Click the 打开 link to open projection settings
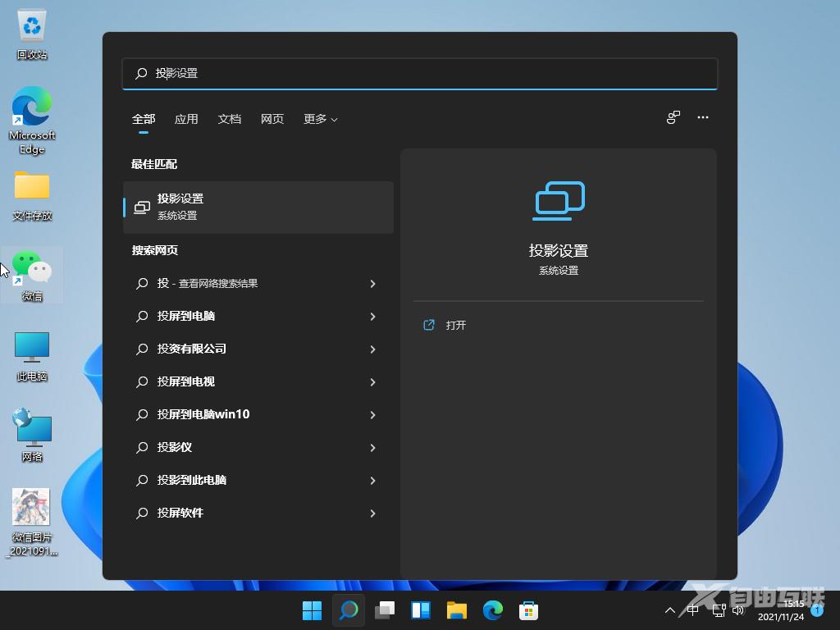Screen dimensions: 840x630 (x=456, y=325)
